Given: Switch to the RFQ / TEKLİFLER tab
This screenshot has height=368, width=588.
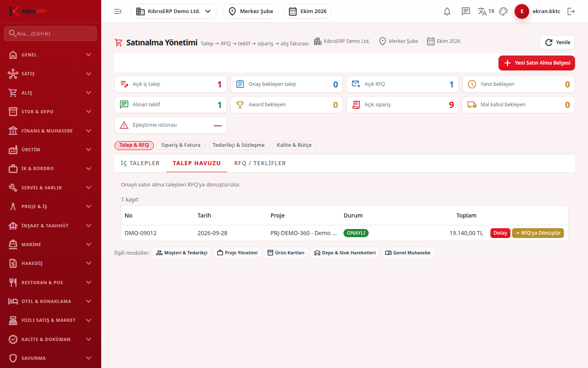Looking at the screenshot, I should [x=260, y=163].
